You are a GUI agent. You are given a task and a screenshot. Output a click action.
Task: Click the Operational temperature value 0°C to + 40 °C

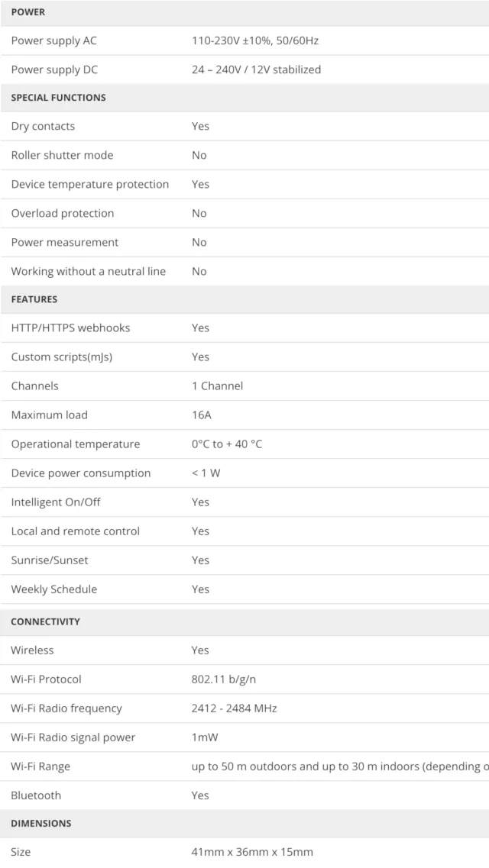(226, 444)
